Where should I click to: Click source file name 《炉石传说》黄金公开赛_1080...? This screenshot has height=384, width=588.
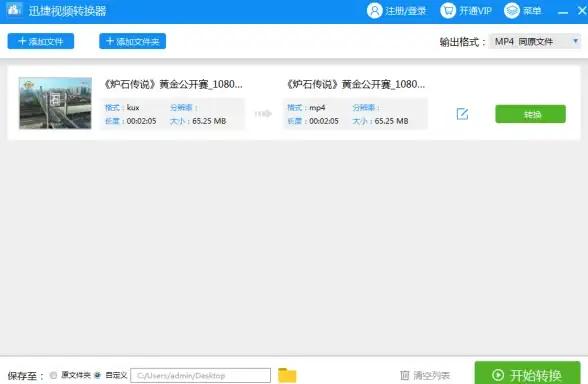point(173,84)
